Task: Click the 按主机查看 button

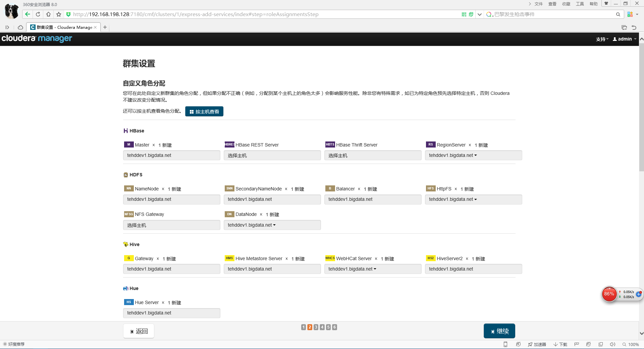Action: (x=204, y=111)
